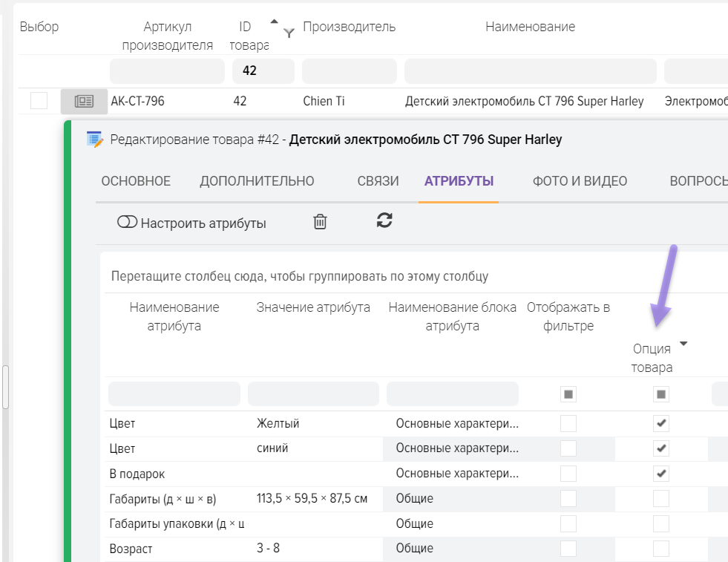Open Опция товара column sort dropdown arrow
The width and height of the screenshot is (728, 562).
click(x=683, y=344)
